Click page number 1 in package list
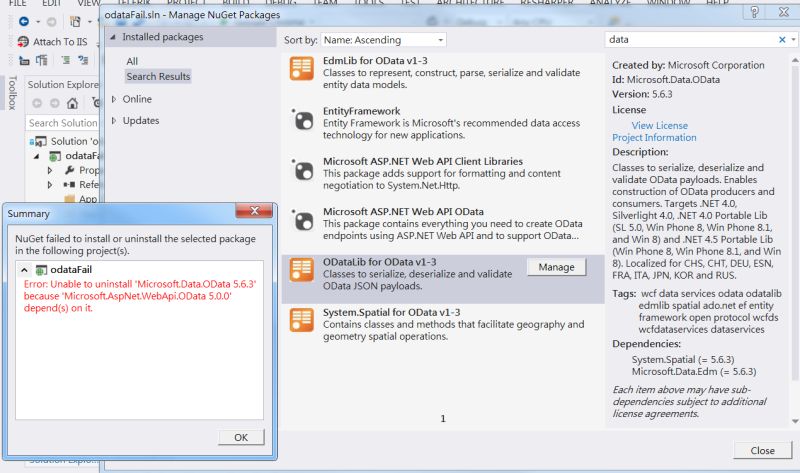This screenshot has height=473, width=800. 443,418
